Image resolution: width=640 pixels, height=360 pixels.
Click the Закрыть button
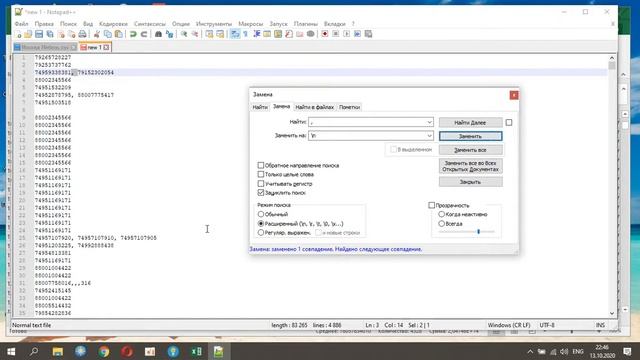click(x=470, y=182)
